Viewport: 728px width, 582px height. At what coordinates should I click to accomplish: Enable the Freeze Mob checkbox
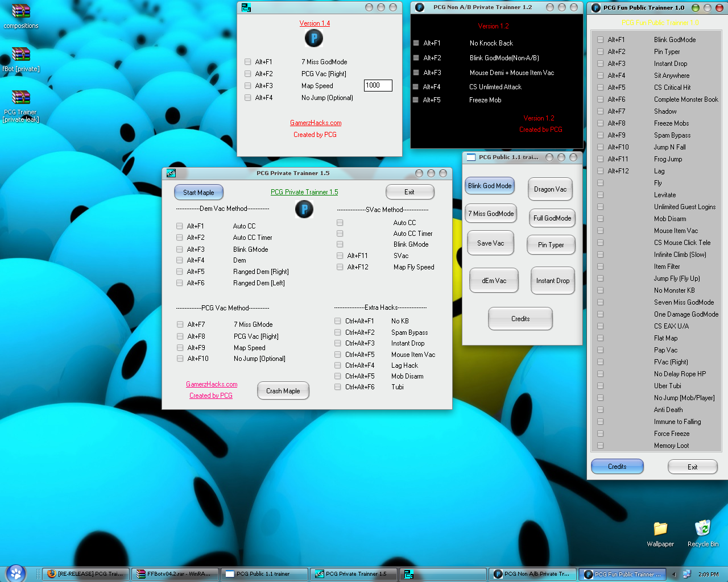(x=416, y=100)
